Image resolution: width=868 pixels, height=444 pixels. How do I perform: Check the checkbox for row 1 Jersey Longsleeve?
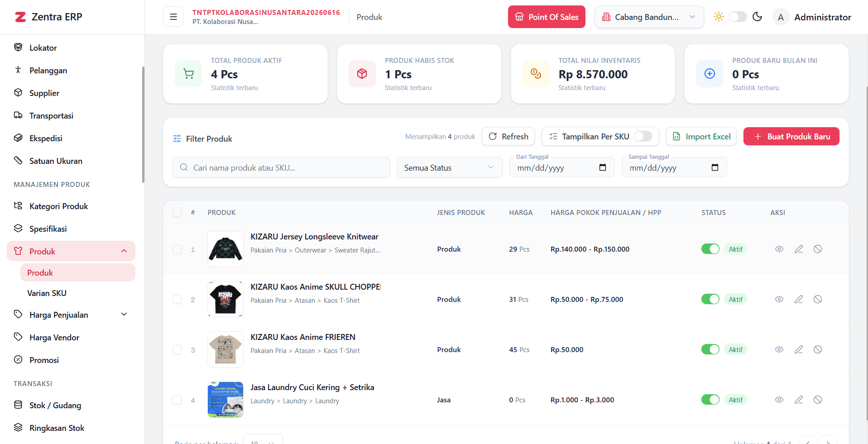[x=177, y=249]
